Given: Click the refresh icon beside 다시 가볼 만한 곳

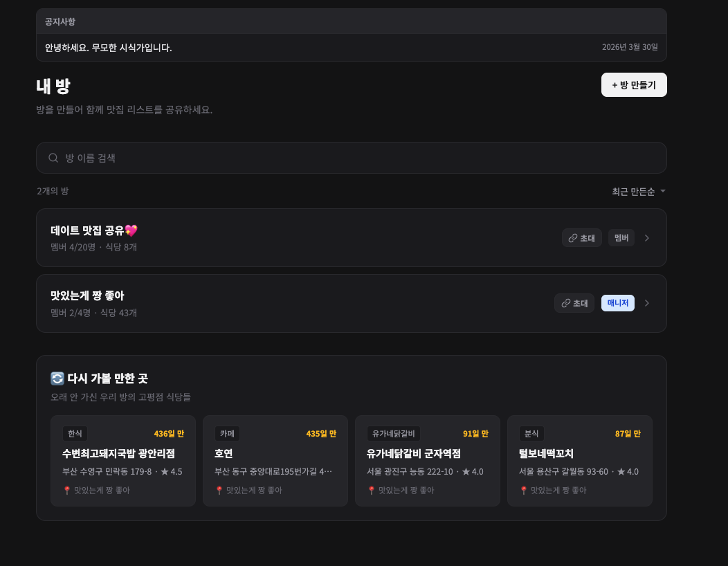Looking at the screenshot, I should tap(57, 378).
